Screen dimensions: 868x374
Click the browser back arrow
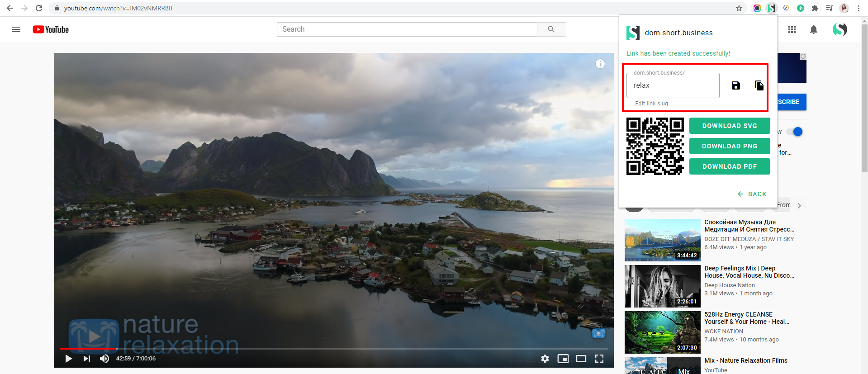click(10, 8)
